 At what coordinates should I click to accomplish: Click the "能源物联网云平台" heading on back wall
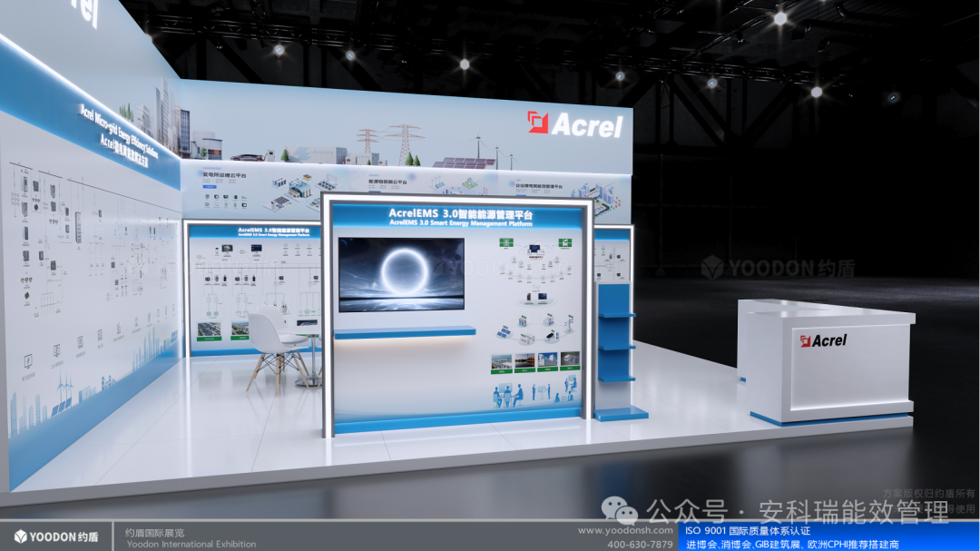click(387, 182)
